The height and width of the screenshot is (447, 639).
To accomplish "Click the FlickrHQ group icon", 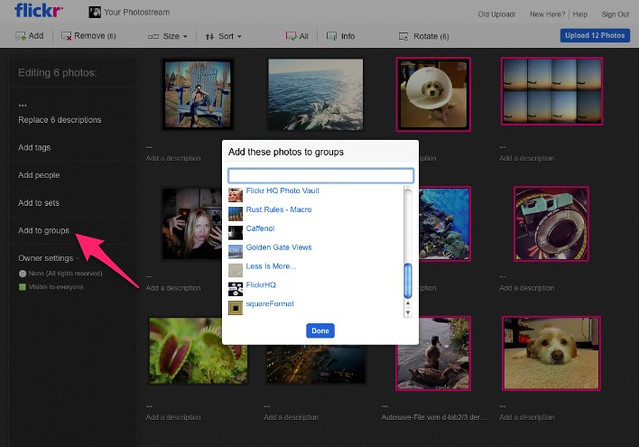I will point(235,287).
